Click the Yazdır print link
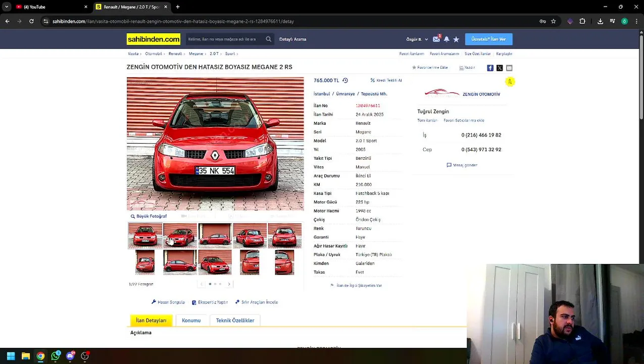 [467, 68]
